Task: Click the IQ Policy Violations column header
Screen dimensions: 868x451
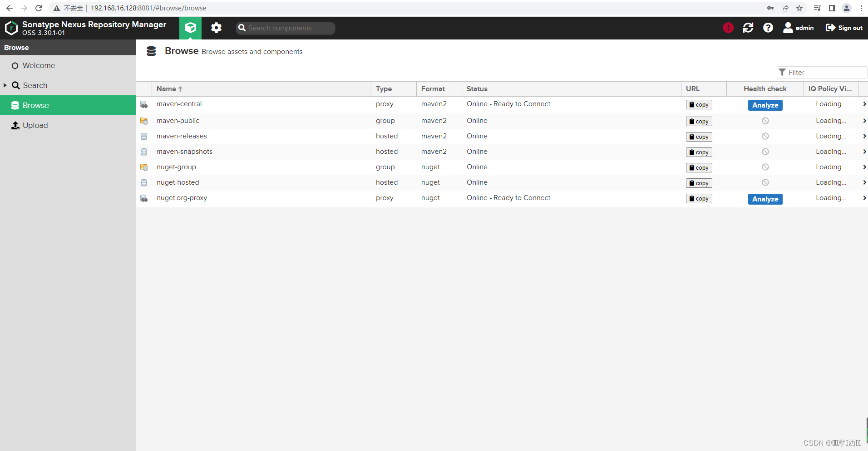Action: 831,89
